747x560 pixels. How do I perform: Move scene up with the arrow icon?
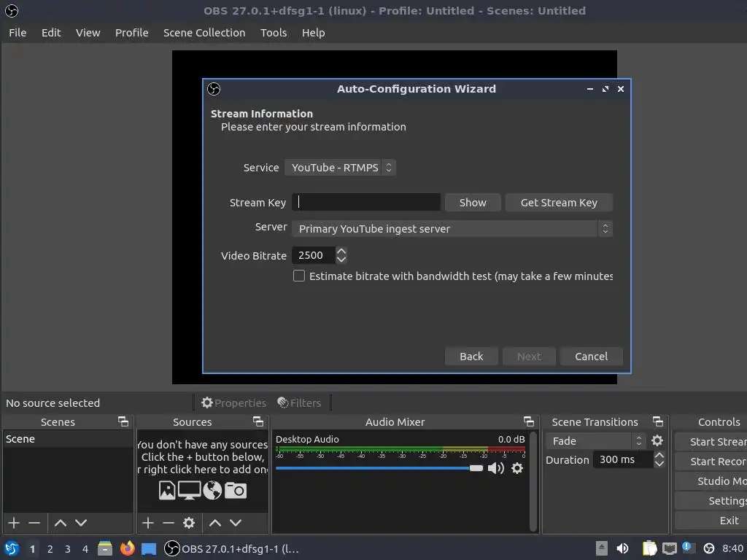pos(60,523)
